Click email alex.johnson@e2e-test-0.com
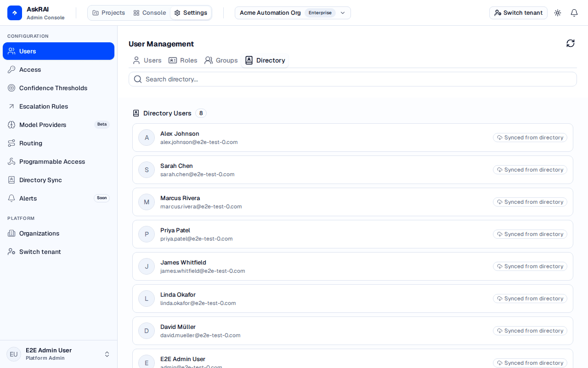588x368 pixels. coord(199,142)
